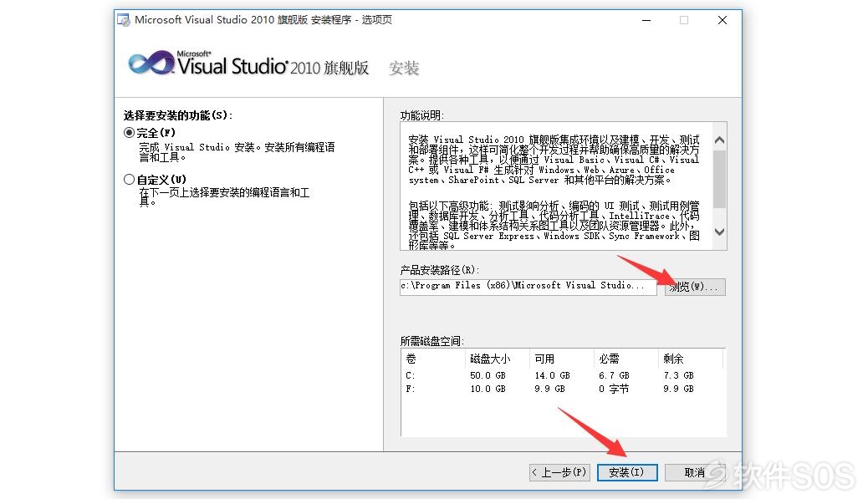The image size is (868, 499).
Task: Click the 7.3 GB remaining value
Action: click(679, 375)
